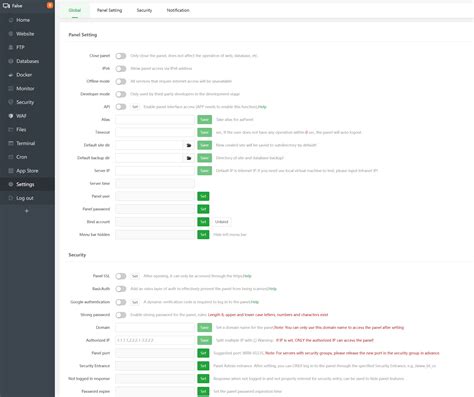Launch Terminal from the sidebar

point(27,143)
